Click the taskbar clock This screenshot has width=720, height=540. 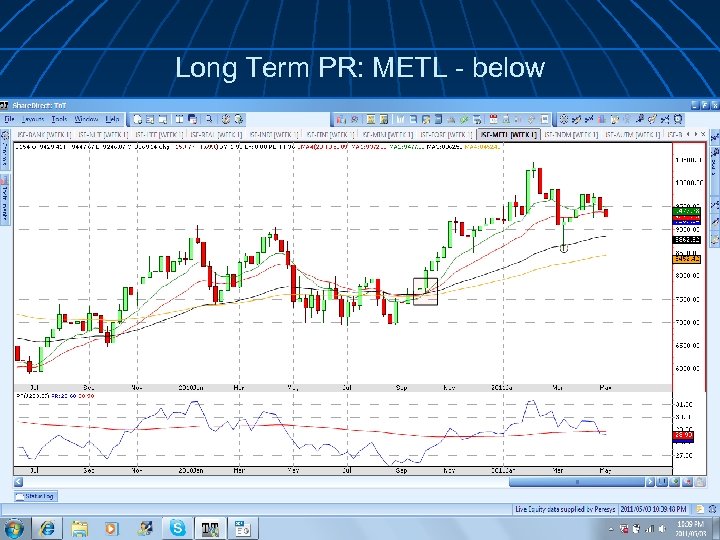690,528
